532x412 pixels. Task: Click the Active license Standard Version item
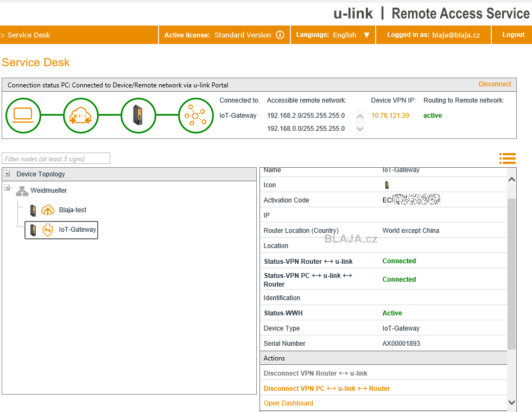tap(224, 35)
